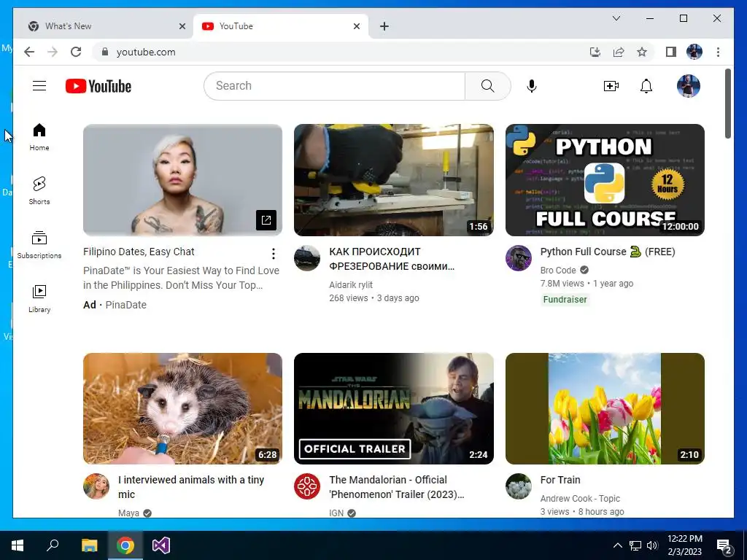This screenshot has width=747, height=560.
Task: Open Shorts in the sidebar
Action: coord(39,191)
